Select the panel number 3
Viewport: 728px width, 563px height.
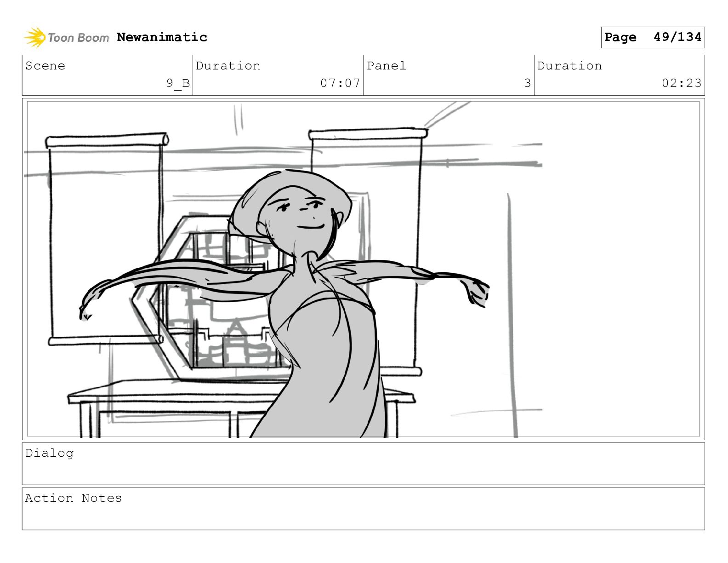(528, 83)
